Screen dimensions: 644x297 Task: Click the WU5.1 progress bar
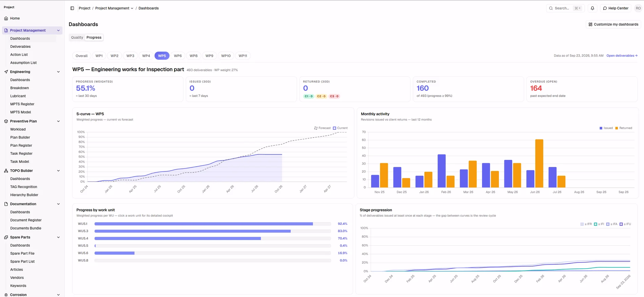213,224
